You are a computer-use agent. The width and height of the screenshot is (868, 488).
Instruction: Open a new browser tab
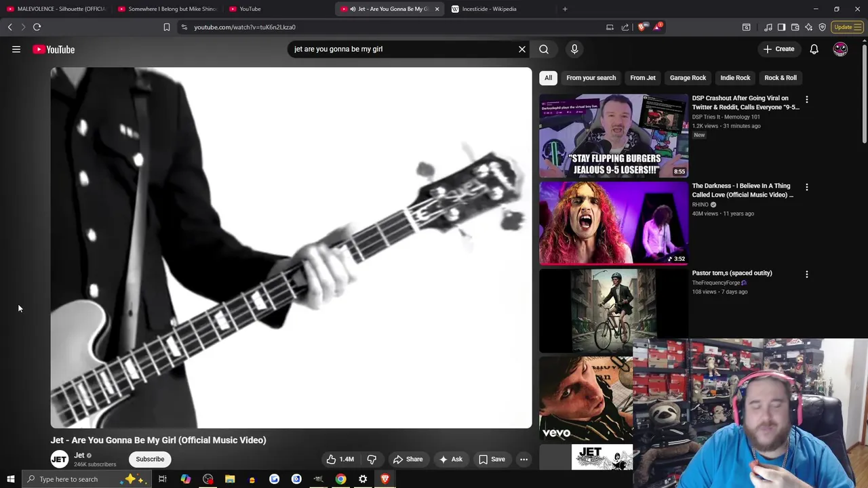(565, 9)
